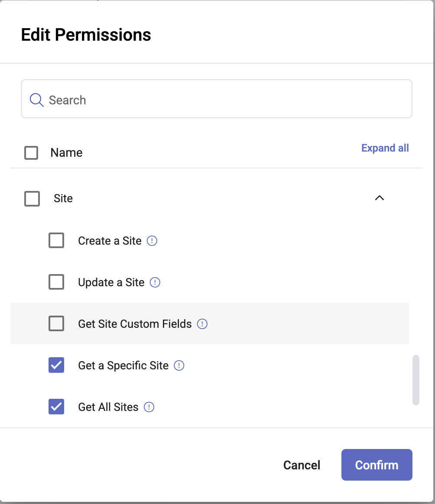Cancel editing permissions
The height and width of the screenshot is (504, 435).
pos(302,465)
